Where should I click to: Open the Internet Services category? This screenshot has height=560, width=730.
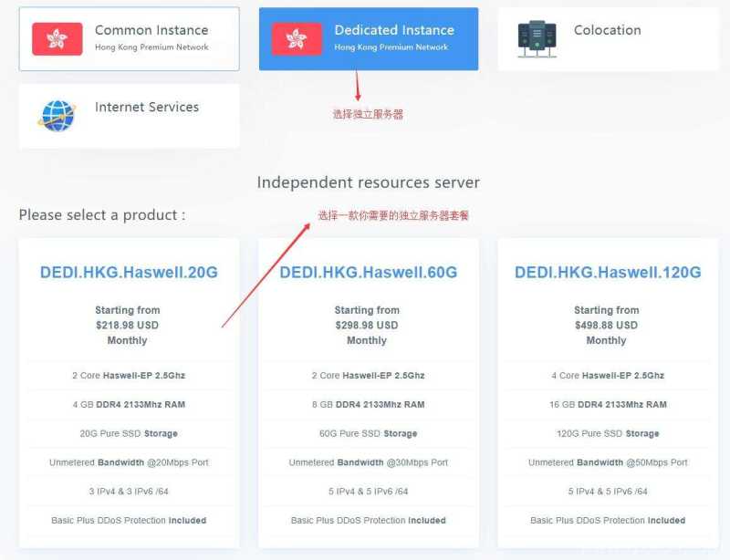click(129, 116)
